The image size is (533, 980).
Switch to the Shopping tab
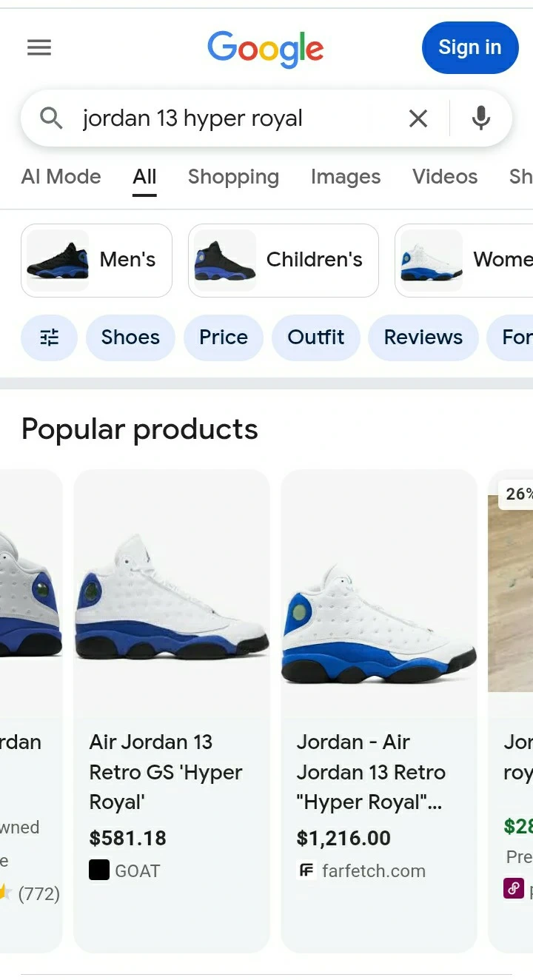click(233, 177)
